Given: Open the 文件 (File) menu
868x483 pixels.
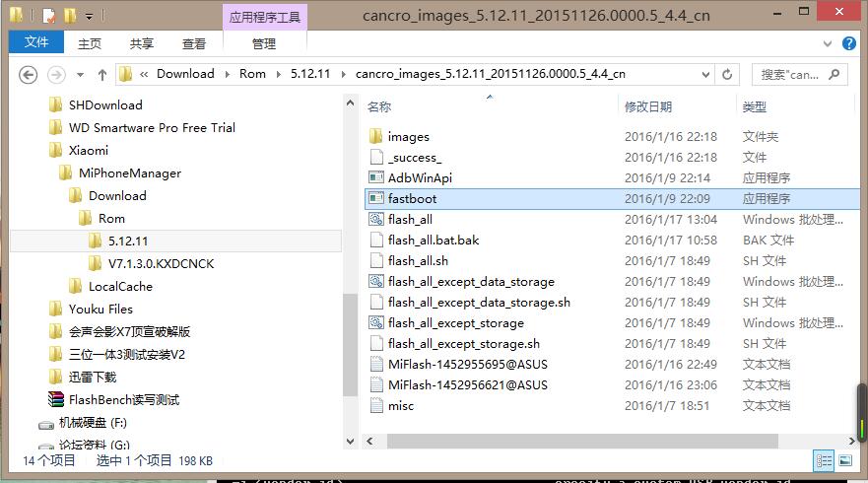Looking at the screenshot, I should 36,42.
